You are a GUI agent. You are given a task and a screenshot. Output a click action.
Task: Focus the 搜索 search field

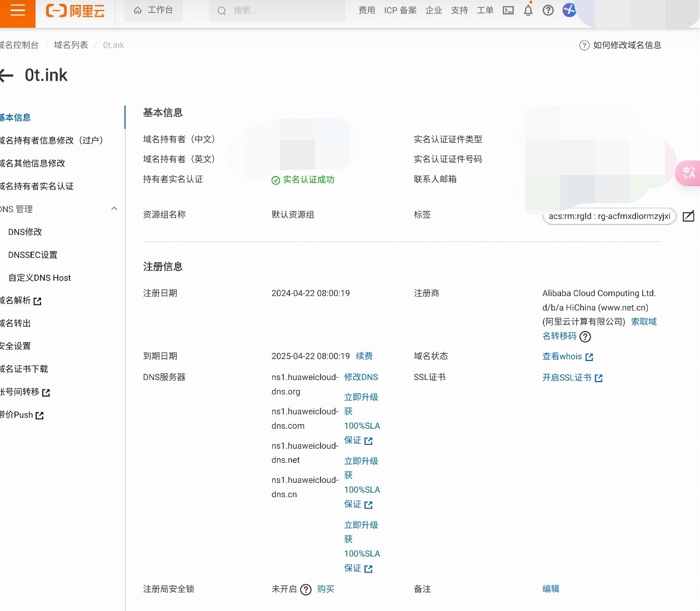277,11
